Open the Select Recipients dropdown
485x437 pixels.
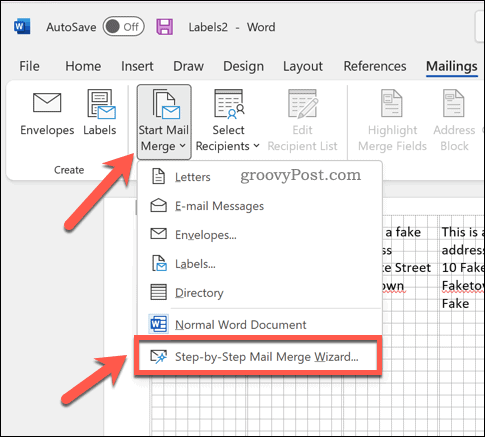pyautogui.click(x=228, y=122)
